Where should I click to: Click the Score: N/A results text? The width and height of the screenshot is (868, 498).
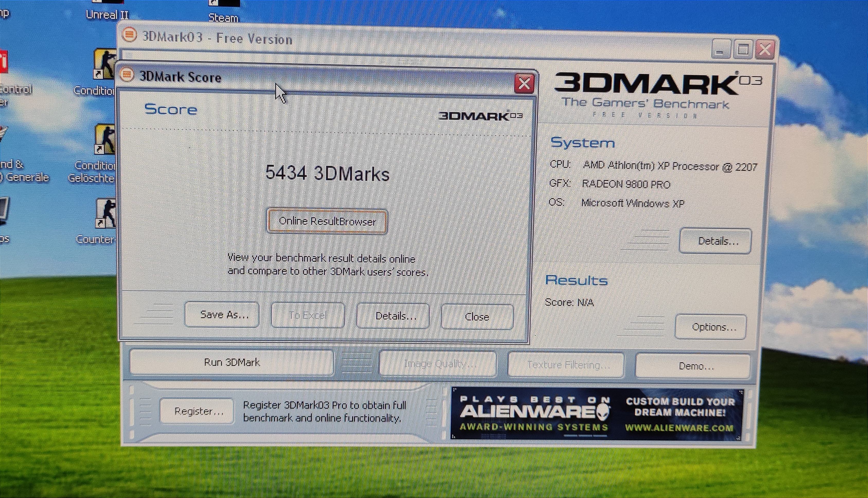[x=569, y=302]
